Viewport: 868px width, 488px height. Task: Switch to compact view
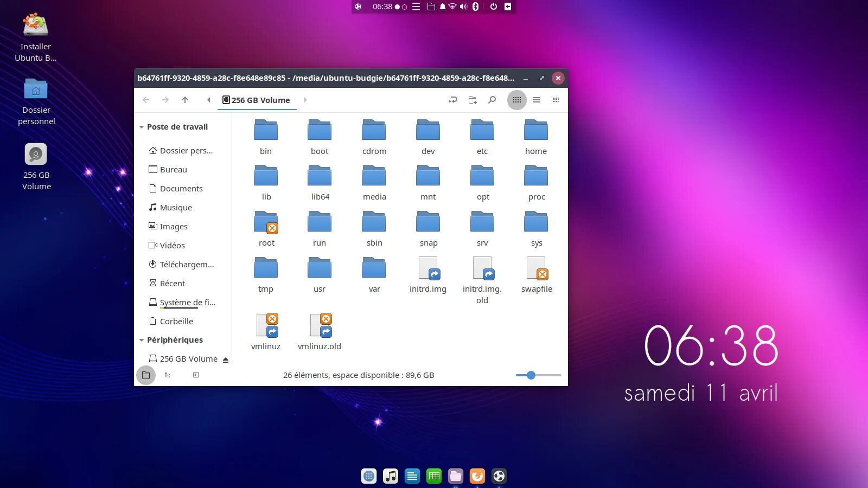click(x=556, y=100)
